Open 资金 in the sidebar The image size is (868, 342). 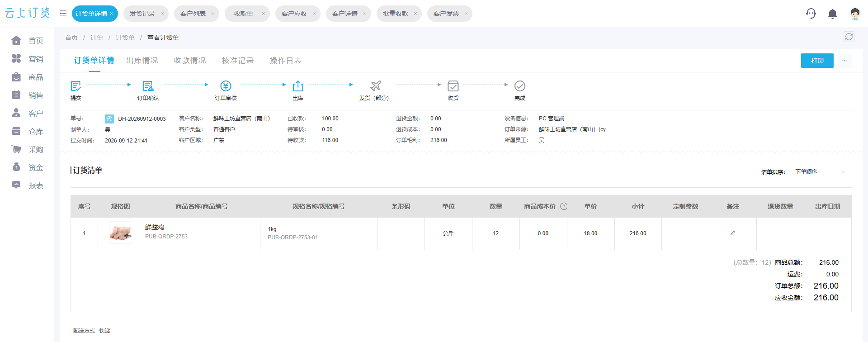[x=27, y=167]
